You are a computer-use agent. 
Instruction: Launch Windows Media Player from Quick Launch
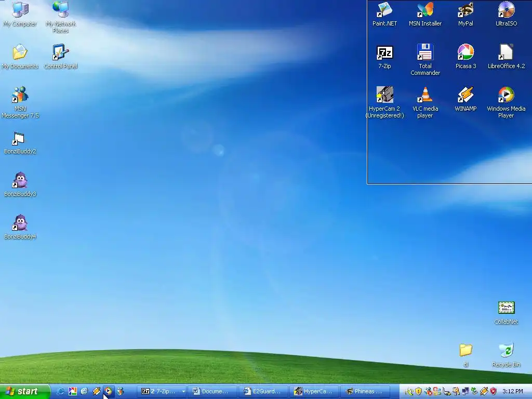108,391
